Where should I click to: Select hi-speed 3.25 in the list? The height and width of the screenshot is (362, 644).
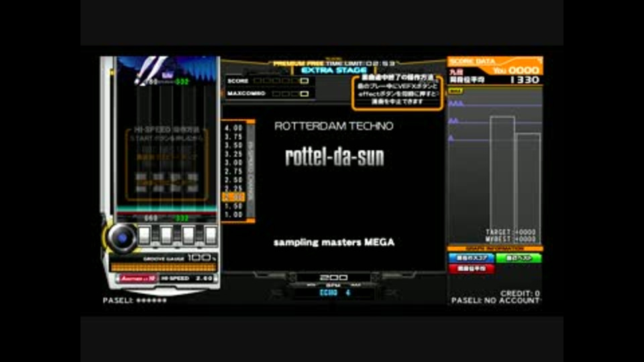[233, 154]
